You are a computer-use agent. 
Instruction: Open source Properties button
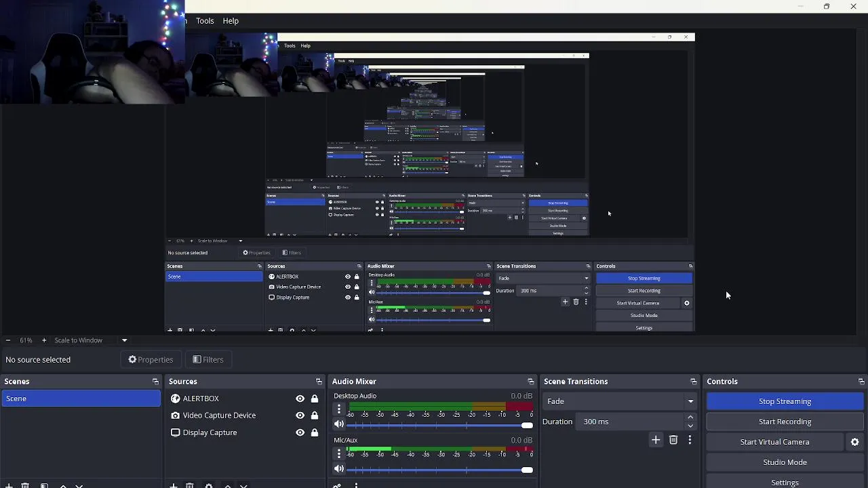point(151,360)
